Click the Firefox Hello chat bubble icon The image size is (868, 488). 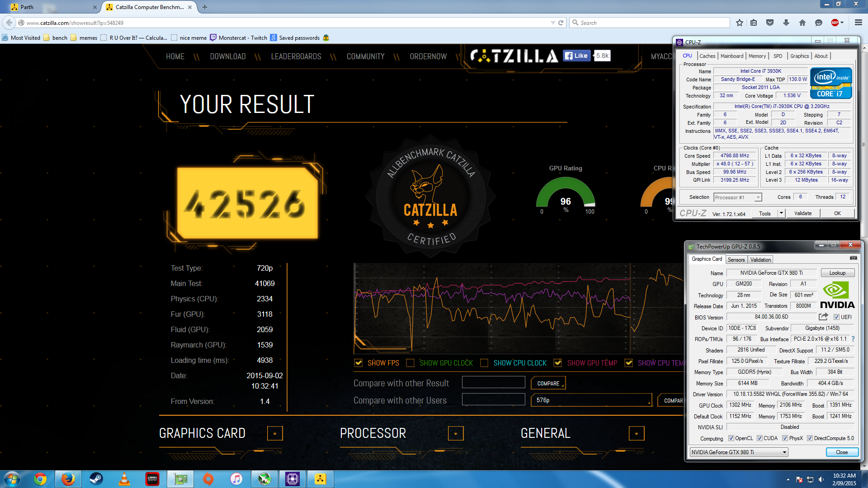tap(819, 23)
